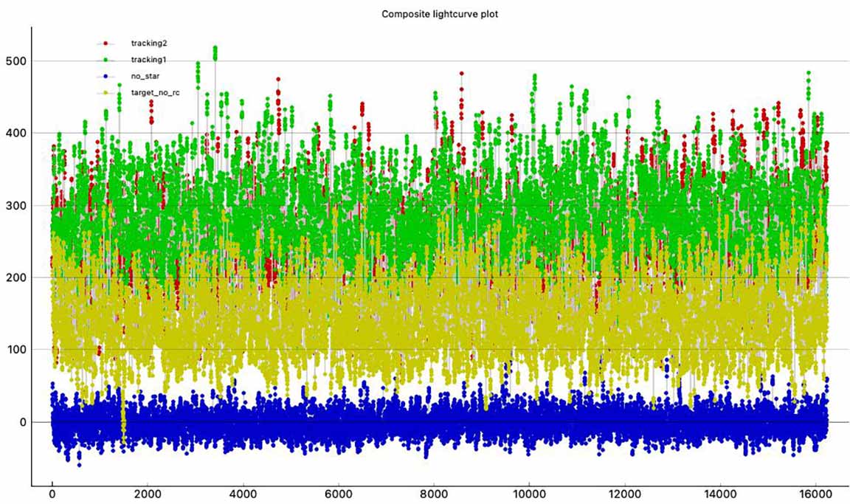Click the 100 y-axis tick label
Viewport: 850px width, 504px height.
[14, 350]
